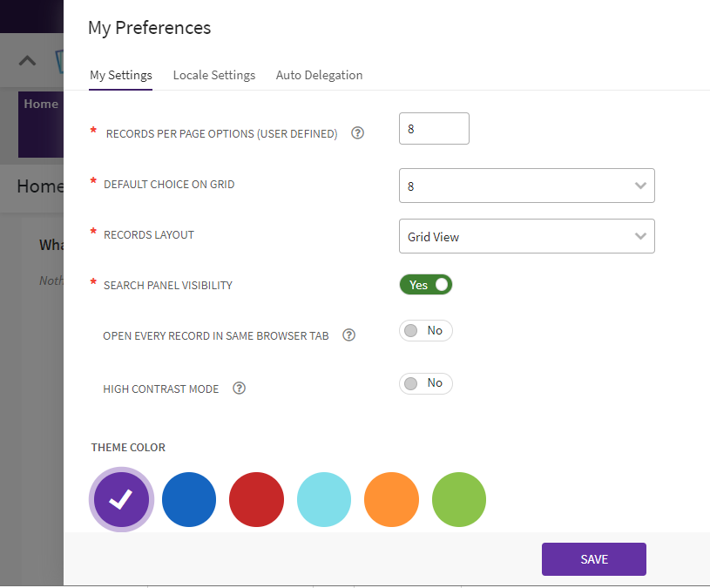Screen dimensions: 710x588
Task: Click the Save button
Action: [593, 559]
